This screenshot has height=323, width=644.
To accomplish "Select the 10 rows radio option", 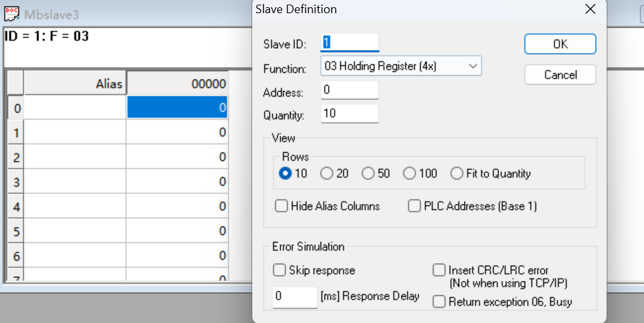I will 286,174.
